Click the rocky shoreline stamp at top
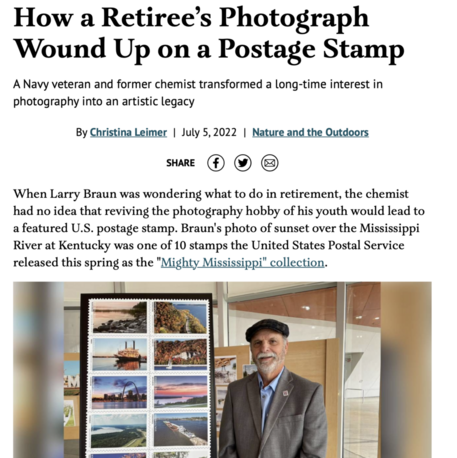457x458 pixels. [119, 317]
